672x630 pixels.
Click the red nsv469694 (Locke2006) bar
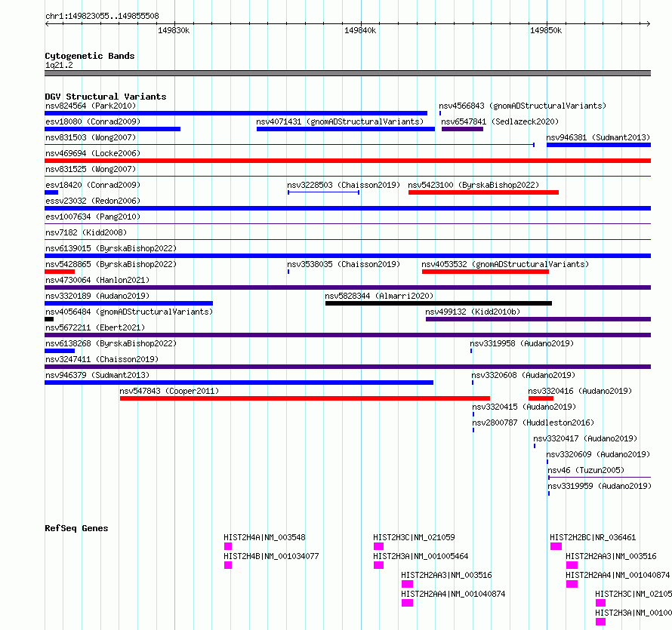[347, 161]
